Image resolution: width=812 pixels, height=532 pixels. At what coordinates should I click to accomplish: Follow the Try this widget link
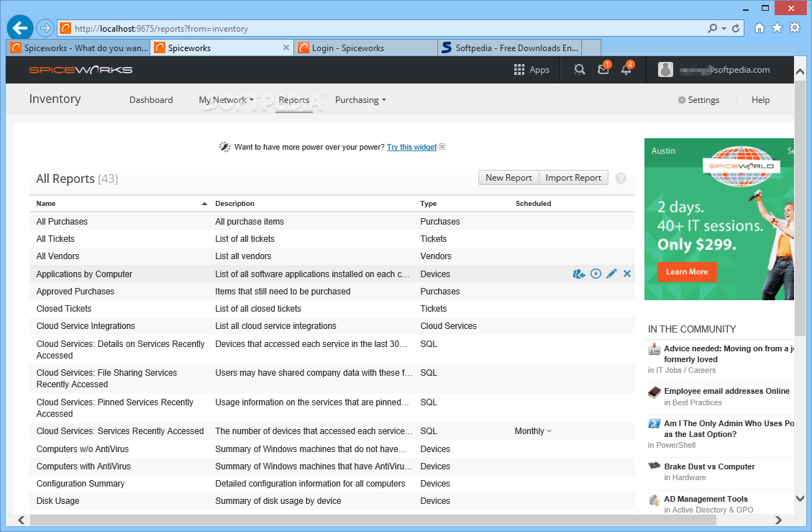click(411, 147)
